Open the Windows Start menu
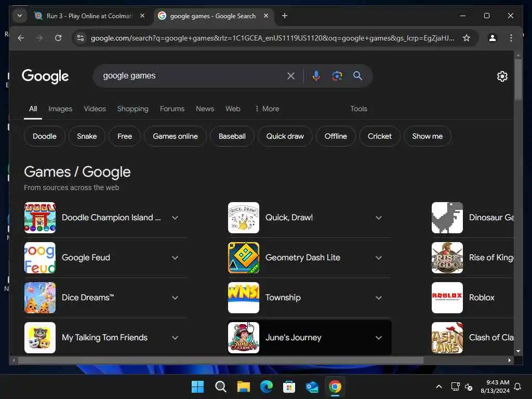The height and width of the screenshot is (399, 532). 197,387
